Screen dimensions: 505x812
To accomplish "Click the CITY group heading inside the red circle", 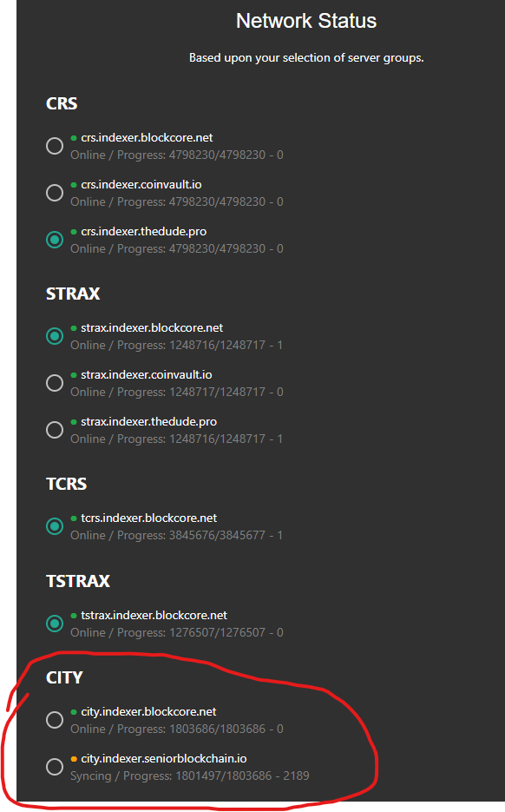I will [x=65, y=677].
